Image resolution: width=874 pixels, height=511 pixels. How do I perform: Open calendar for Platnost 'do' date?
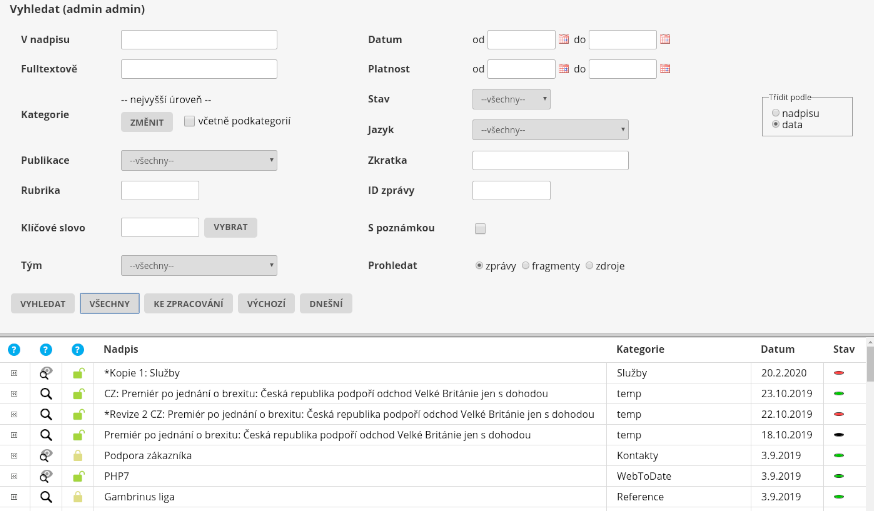(665, 70)
